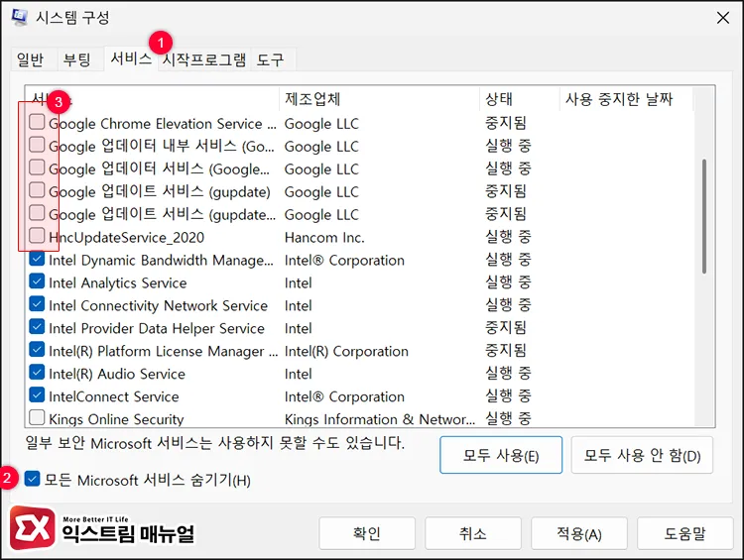Click Hancom Inc. manufacturer cell

pos(324,237)
